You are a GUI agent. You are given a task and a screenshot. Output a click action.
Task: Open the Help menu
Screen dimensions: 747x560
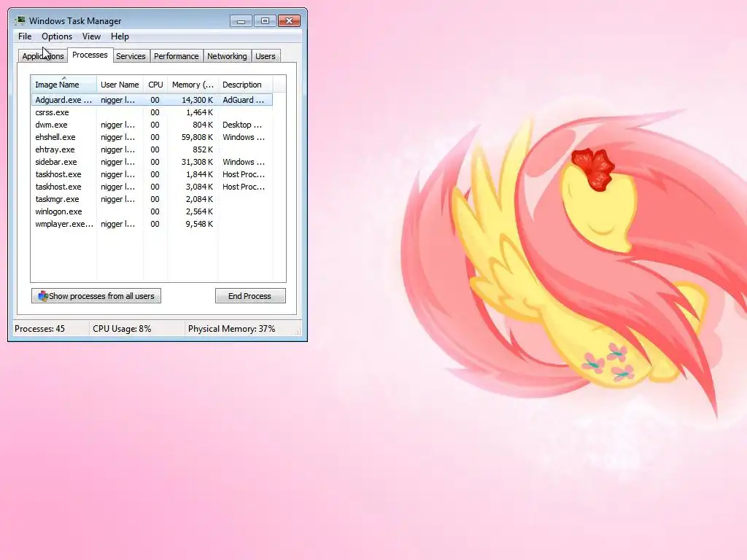(120, 36)
